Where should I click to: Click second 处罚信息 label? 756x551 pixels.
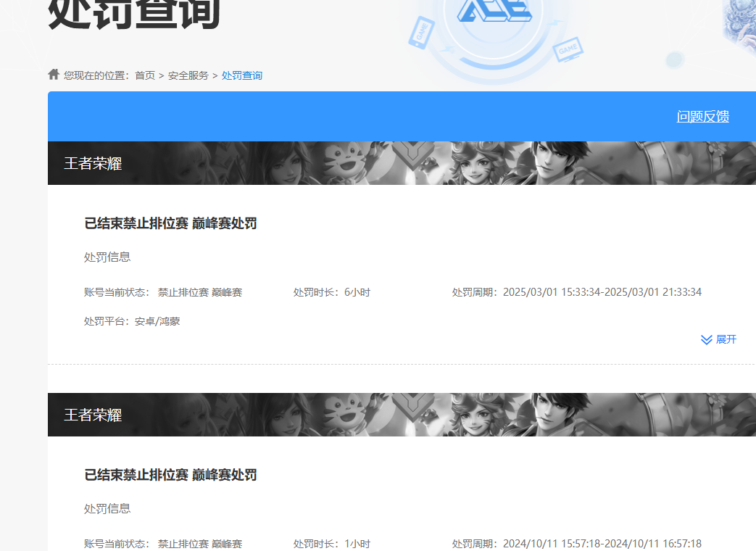coord(107,508)
